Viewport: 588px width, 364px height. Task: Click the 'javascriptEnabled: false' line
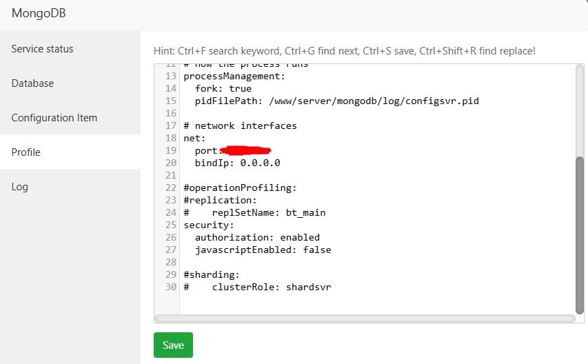263,250
